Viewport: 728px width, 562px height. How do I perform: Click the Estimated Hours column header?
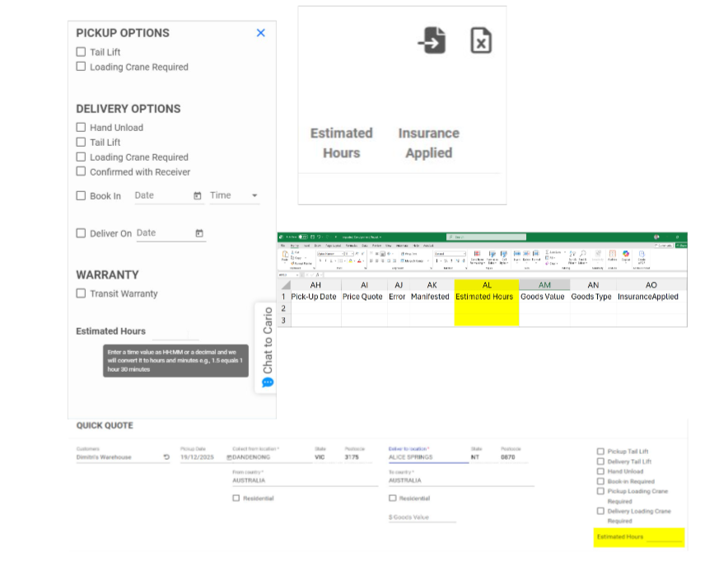pos(341,143)
